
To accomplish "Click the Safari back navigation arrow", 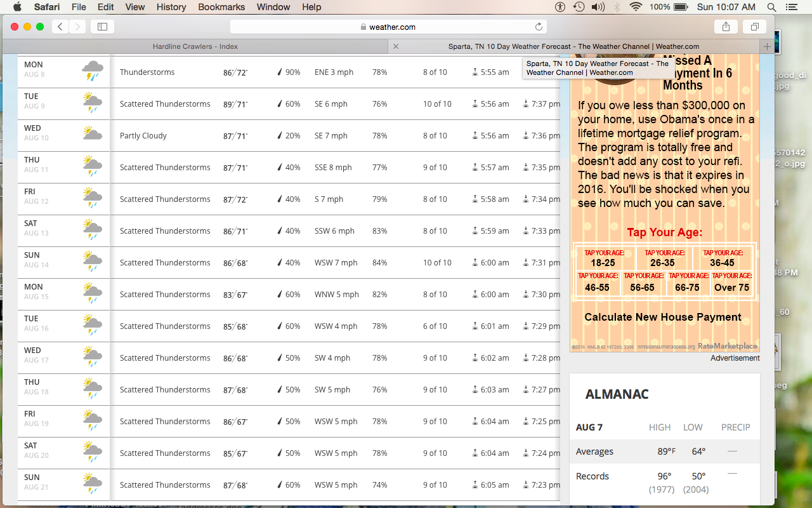I will click(x=60, y=27).
